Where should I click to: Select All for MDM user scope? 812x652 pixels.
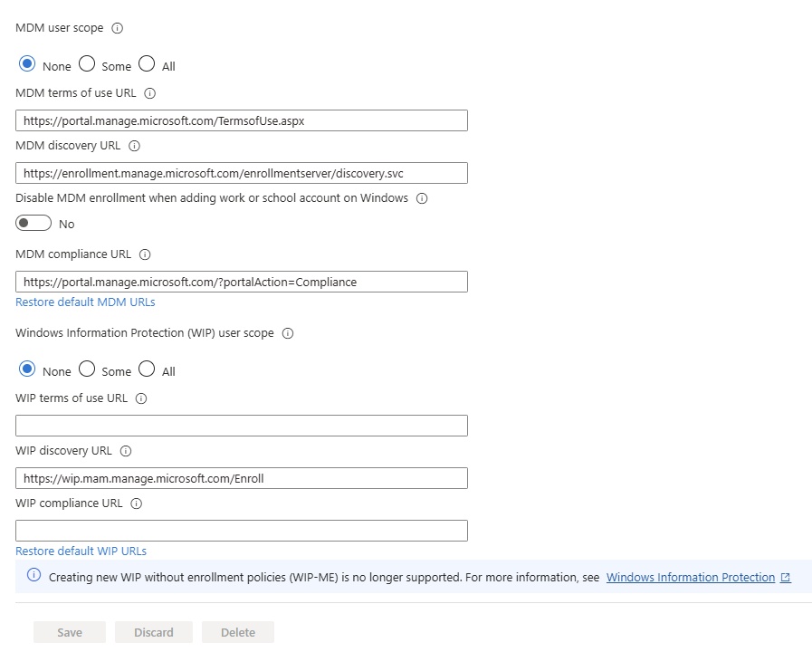click(x=147, y=64)
